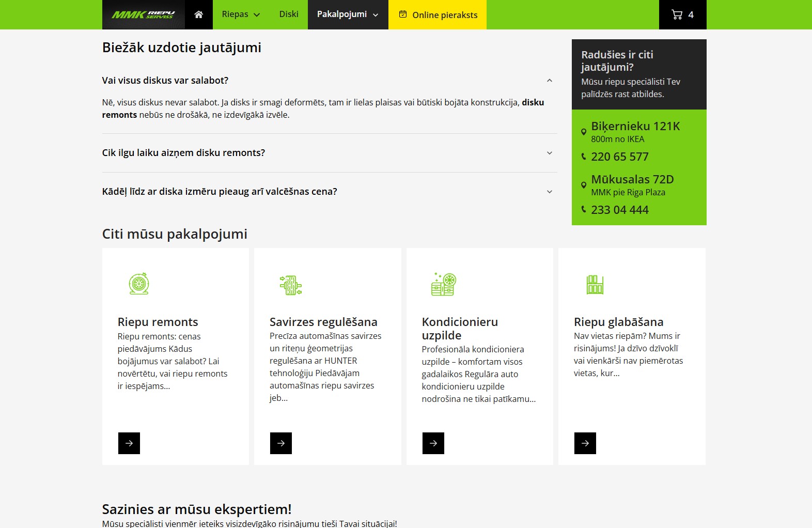The width and height of the screenshot is (812, 528).
Task: Click the Savirzes regulēšana alignment icon
Action: click(291, 285)
